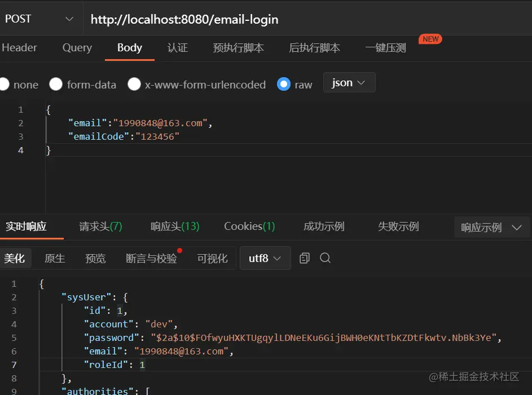This screenshot has height=395, width=532.
Task: Switch to the Query tab
Action: click(x=77, y=48)
